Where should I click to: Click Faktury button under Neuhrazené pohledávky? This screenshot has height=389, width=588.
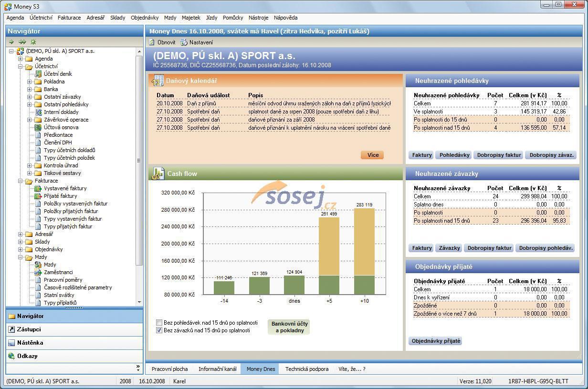[422, 155]
